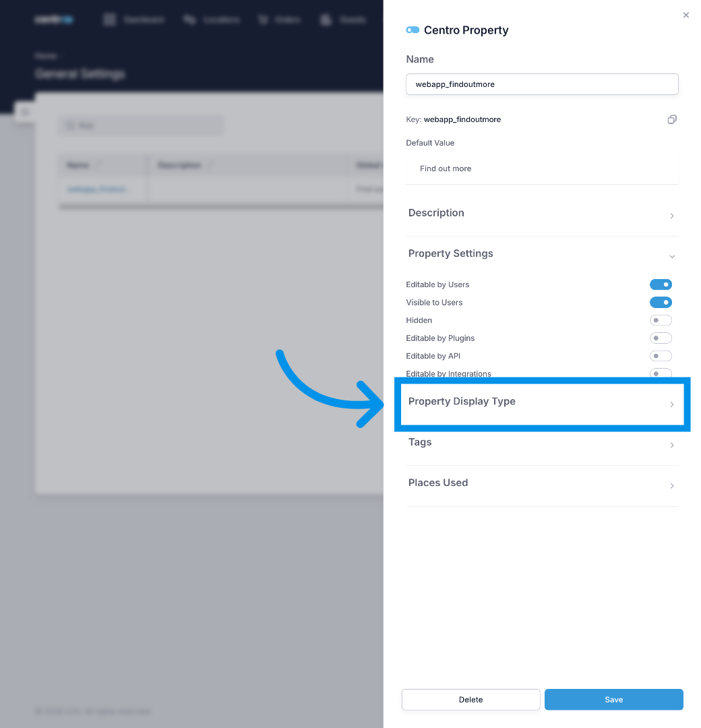
Task: Open the Dashboard menu item
Action: [134, 20]
